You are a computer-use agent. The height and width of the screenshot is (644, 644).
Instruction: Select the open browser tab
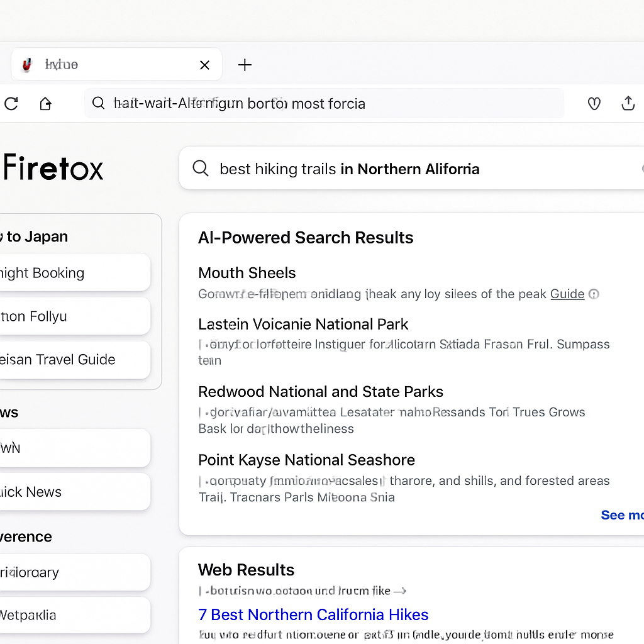pos(116,65)
